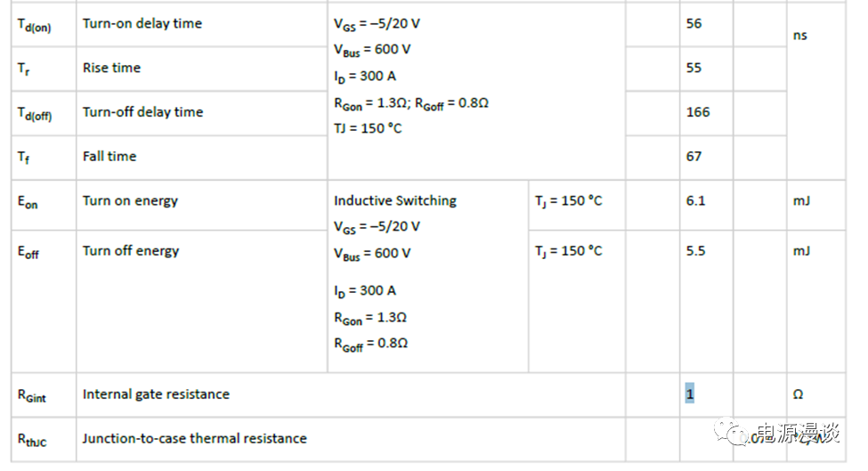Click the turn-off delay value 166
This screenshot has width=868, height=471.
click(698, 112)
